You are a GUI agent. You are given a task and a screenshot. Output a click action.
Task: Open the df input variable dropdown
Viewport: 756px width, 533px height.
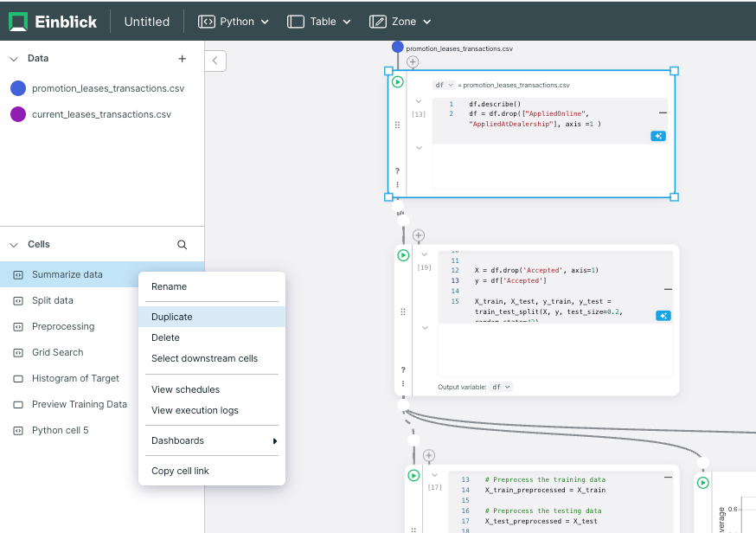click(444, 85)
